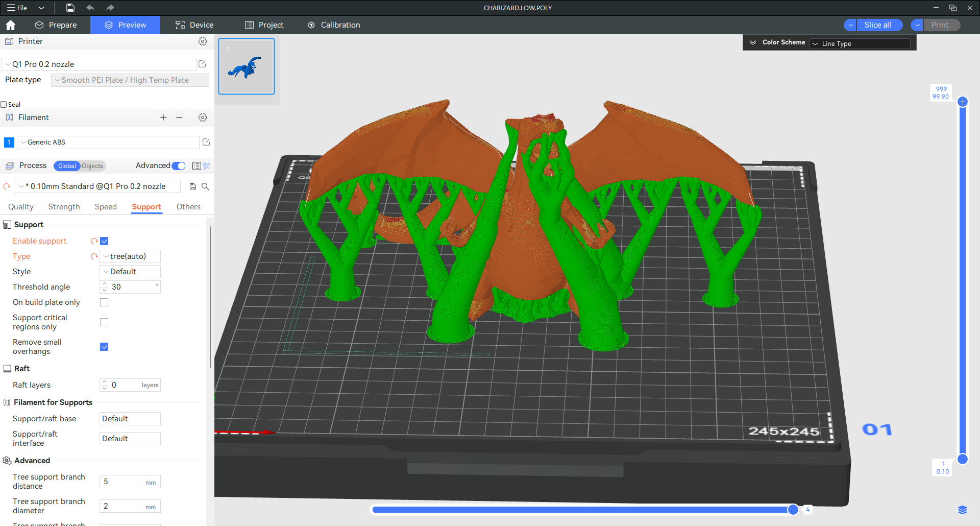Add a filament with the plus icon

click(x=163, y=117)
